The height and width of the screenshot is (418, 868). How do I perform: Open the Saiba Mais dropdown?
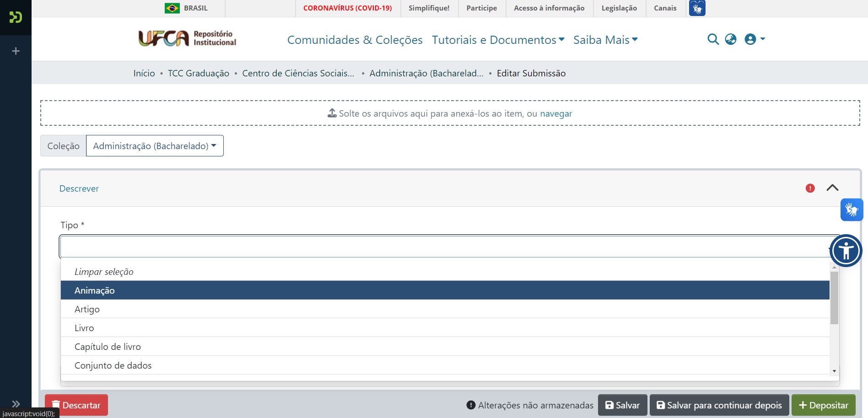[604, 40]
